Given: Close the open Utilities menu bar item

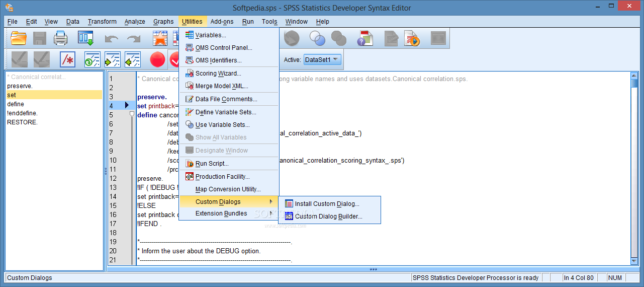Looking at the screenshot, I should [x=192, y=21].
